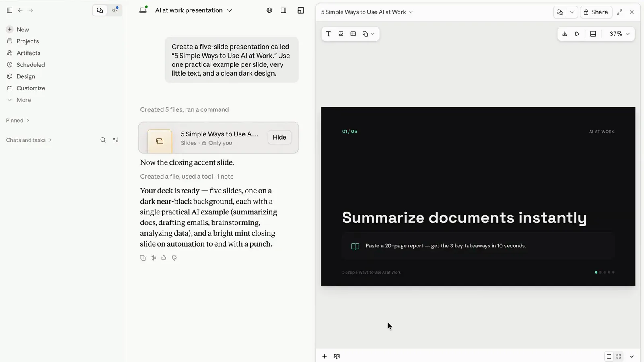
Task: Insert a text box tool
Action: (x=328, y=34)
